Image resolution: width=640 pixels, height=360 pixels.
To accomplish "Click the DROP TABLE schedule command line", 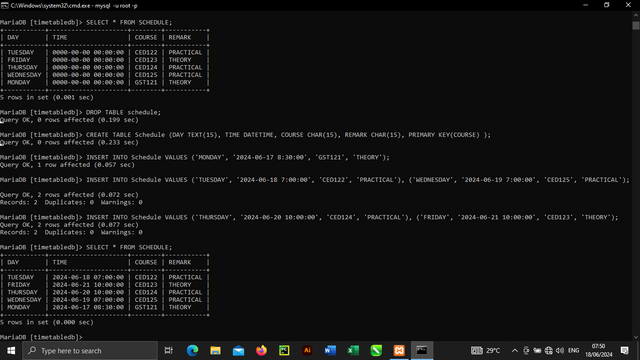I will [80, 112].
